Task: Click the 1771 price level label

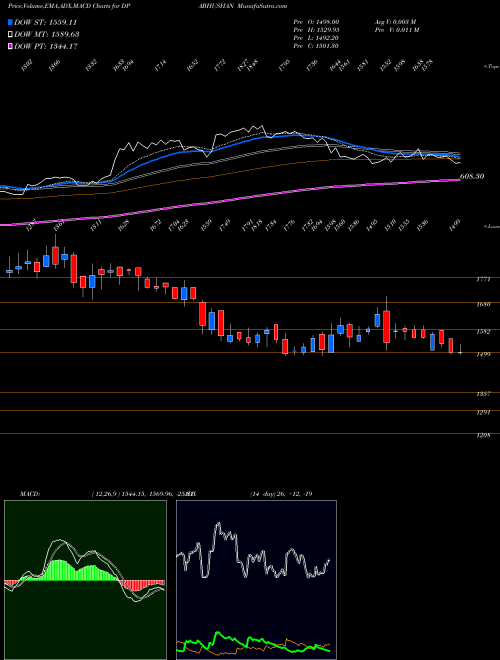Action: coord(482,279)
